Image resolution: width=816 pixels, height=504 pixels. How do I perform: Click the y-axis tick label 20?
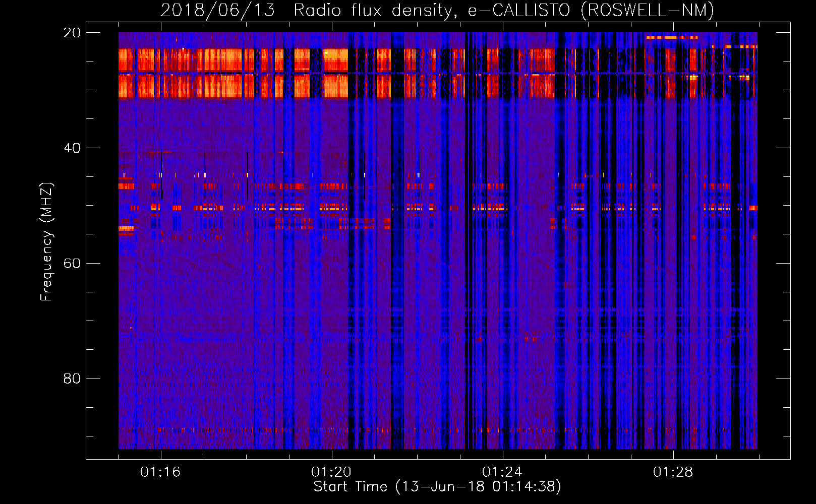[x=72, y=33]
